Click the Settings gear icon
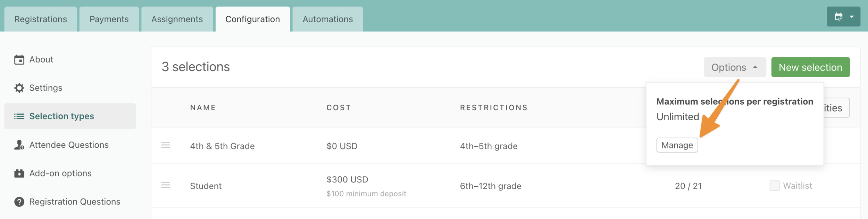868x219 pixels. click(x=19, y=88)
